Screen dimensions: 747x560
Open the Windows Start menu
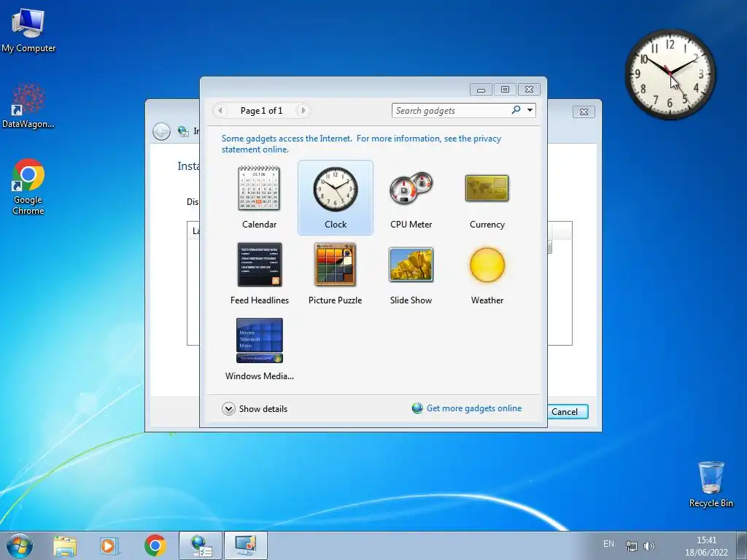tap(20, 545)
